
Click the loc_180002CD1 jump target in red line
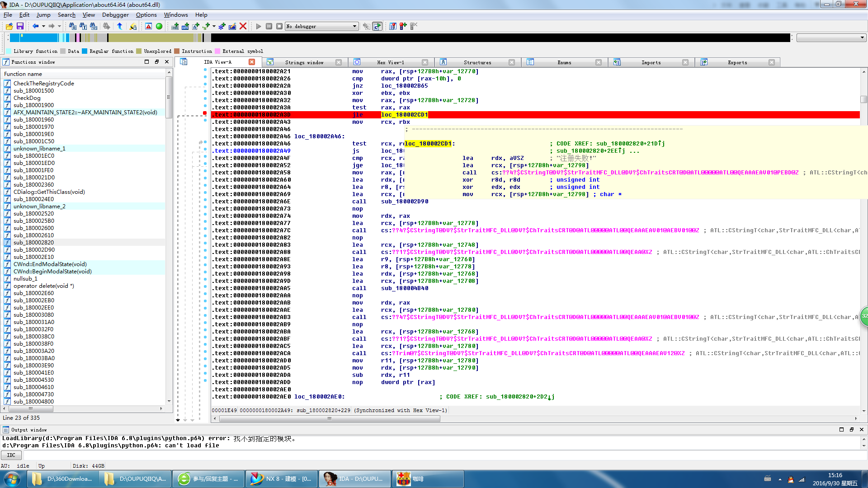point(405,115)
